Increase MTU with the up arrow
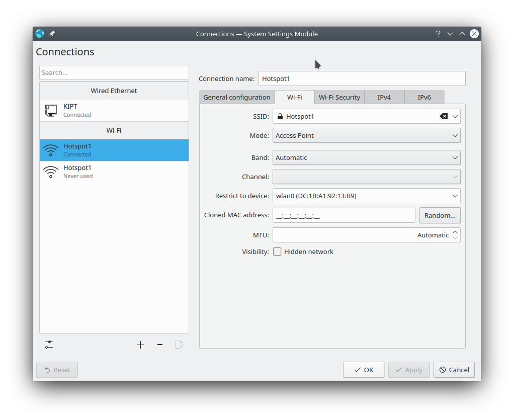Screen dimensions: 514x420 (x=455, y=232)
